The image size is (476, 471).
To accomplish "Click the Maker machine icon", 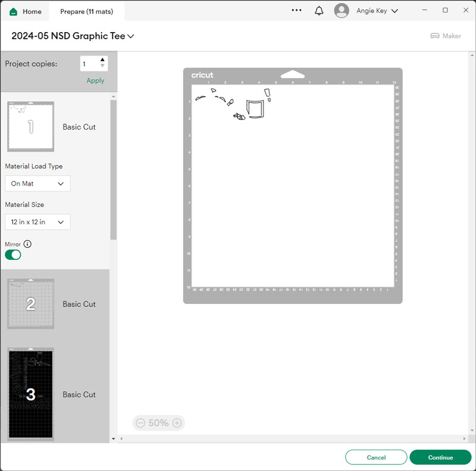I will [435, 36].
